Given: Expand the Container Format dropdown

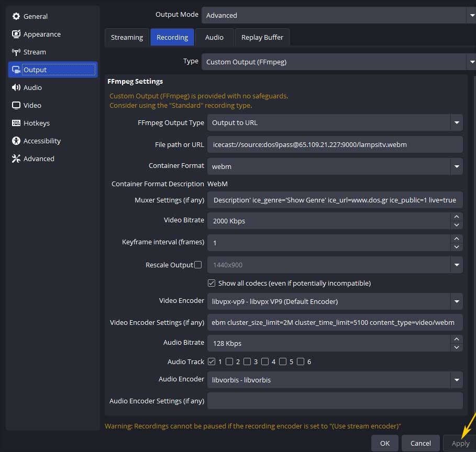Looking at the screenshot, I should 457,167.
